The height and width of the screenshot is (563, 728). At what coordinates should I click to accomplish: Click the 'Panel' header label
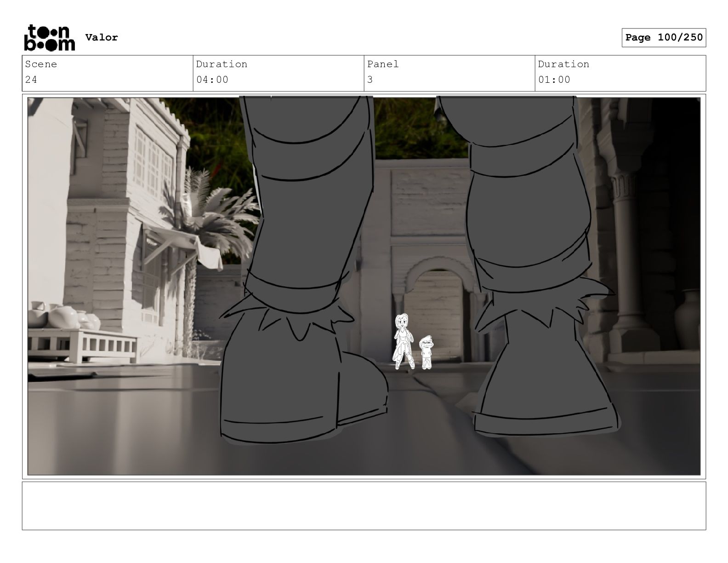(x=383, y=64)
